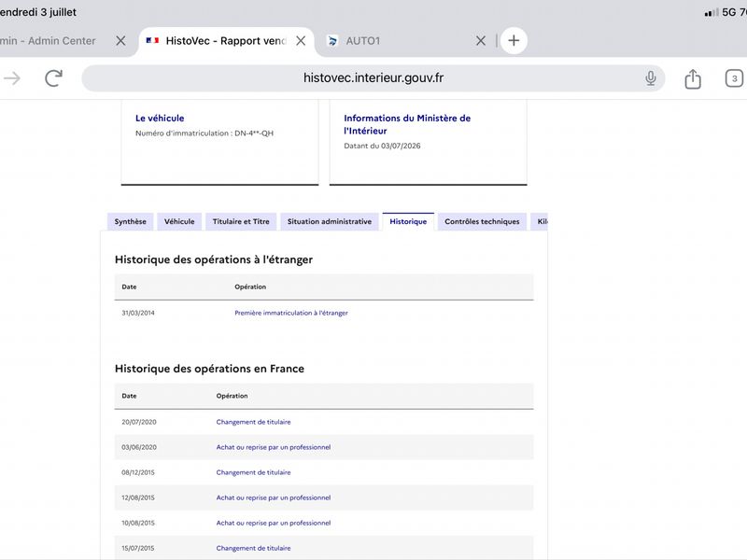This screenshot has height=560, width=747.
Task: Tap the forward navigation arrow
Action: click(x=12, y=78)
